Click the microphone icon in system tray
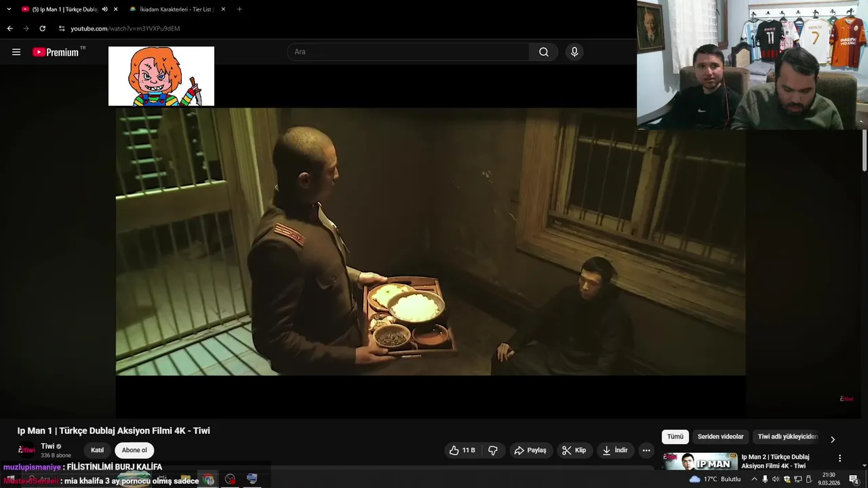Viewport: 868px width, 488px height. click(x=765, y=479)
